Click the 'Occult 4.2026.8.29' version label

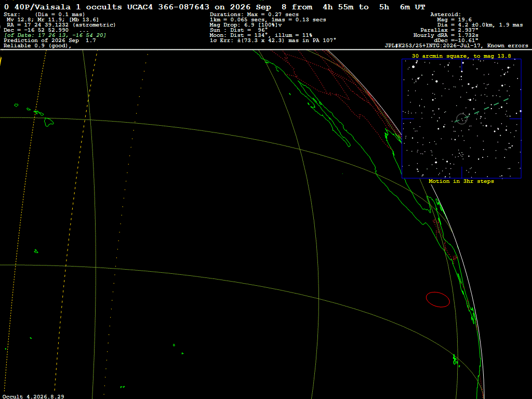pos(33,396)
